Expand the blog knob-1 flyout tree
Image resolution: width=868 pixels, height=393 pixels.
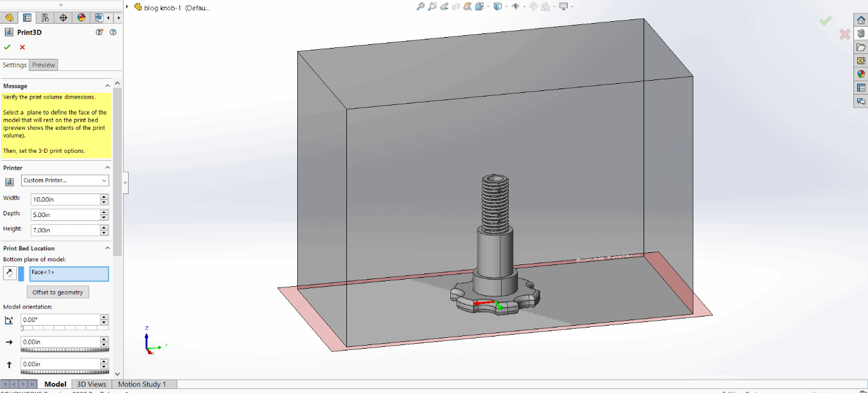click(127, 7)
